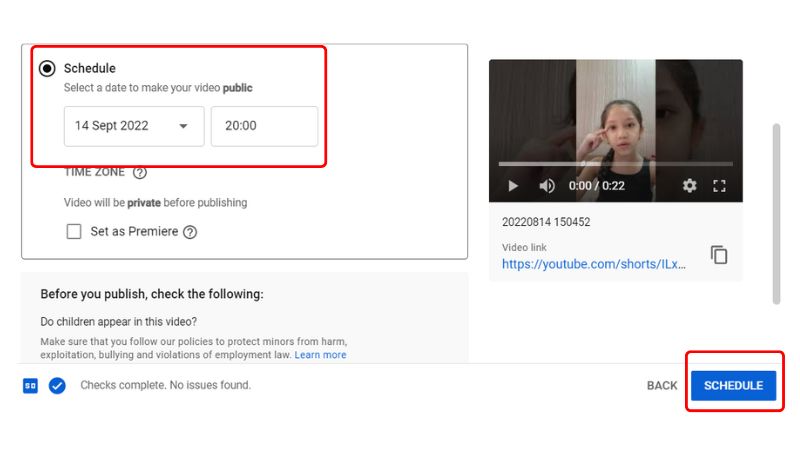800x450 pixels.
Task: Play the video preview
Action: click(x=513, y=186)
